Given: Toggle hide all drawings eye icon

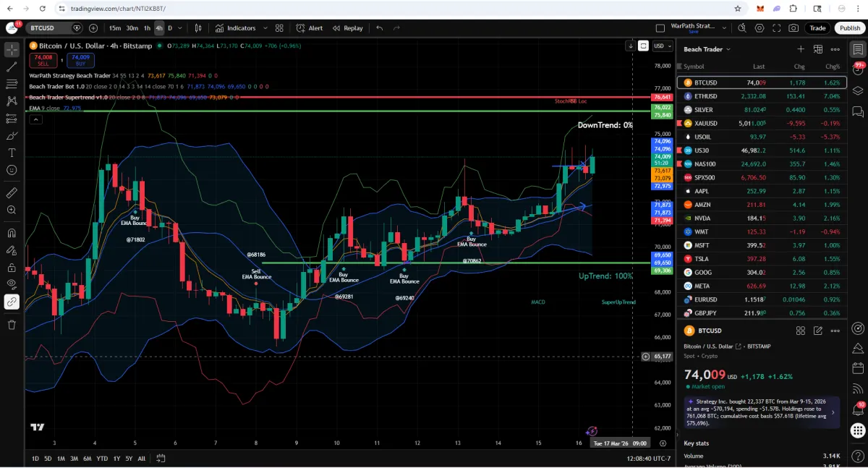Looking at the screenshot, I should (x=12, y=284).
